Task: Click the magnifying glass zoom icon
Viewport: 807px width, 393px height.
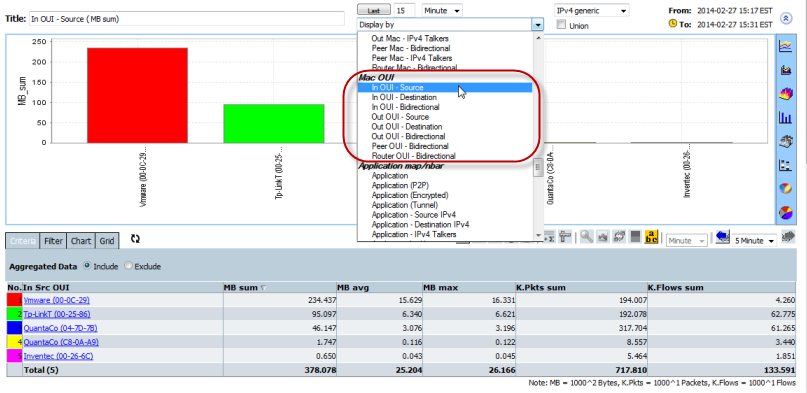Action: (586, 237)
